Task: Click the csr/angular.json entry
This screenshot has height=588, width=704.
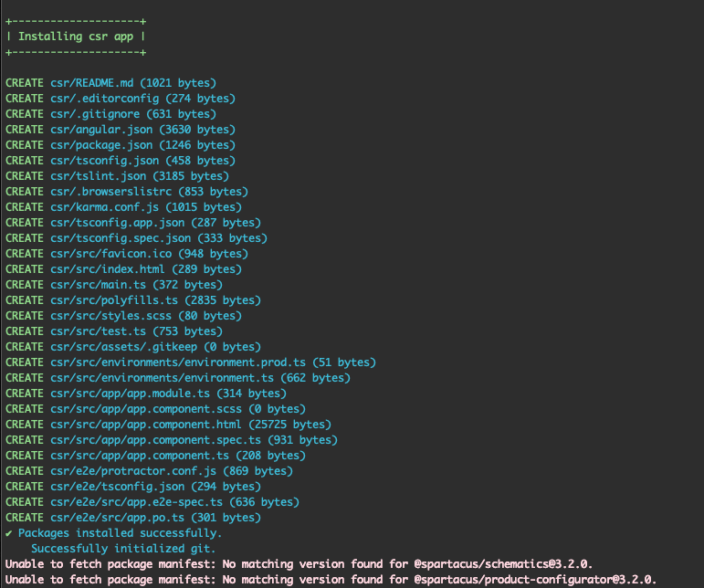Action: 121,130
